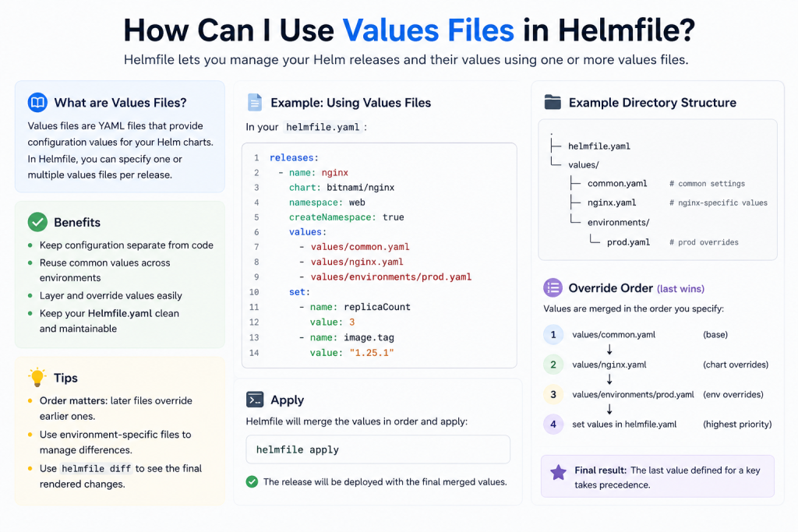
Task: Click the open book icon beside What are Values Files
Action: coord(37,102)
